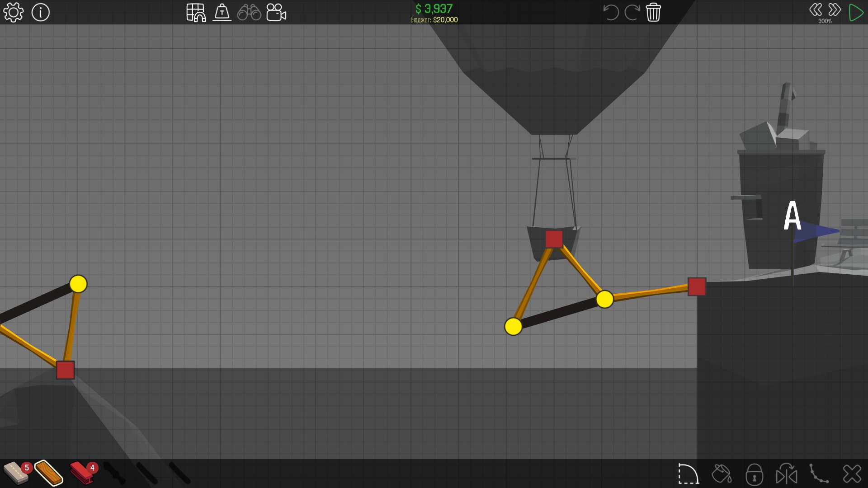The height and width of the screenshot is (488, 868).
Task: Toggle the grid snapping icon
Action: [x=196, y=13]
